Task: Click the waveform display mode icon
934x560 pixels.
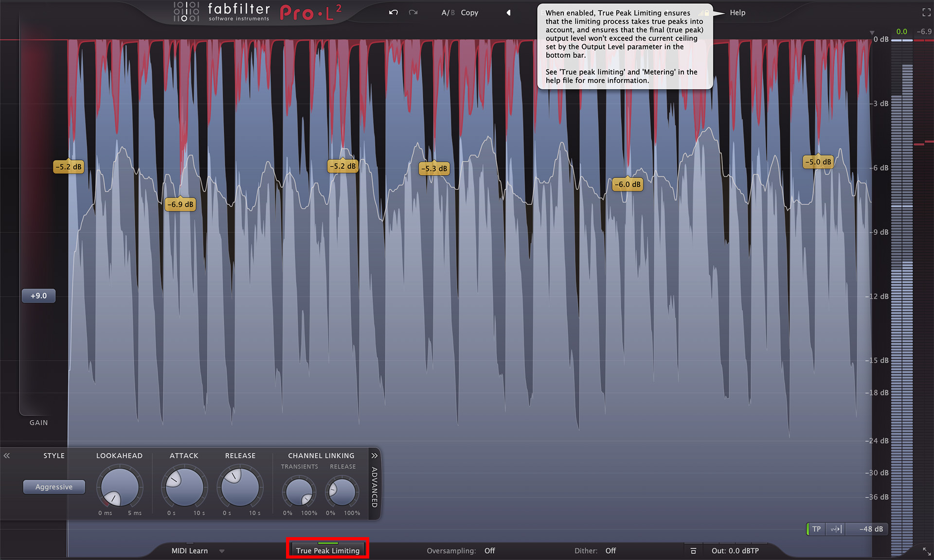Action: coord(836,529)
